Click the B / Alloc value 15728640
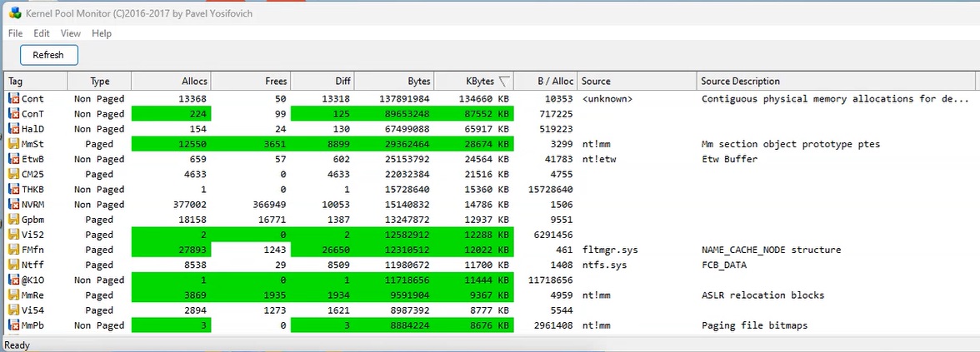 pyautogui.click(x=550, y=190)
